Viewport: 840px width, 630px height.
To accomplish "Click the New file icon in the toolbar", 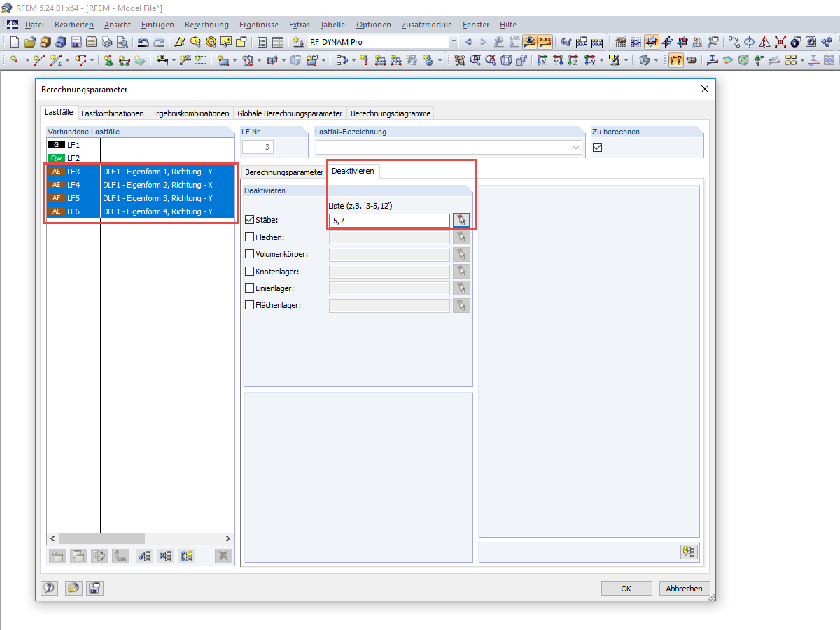I will coord(14,42).
